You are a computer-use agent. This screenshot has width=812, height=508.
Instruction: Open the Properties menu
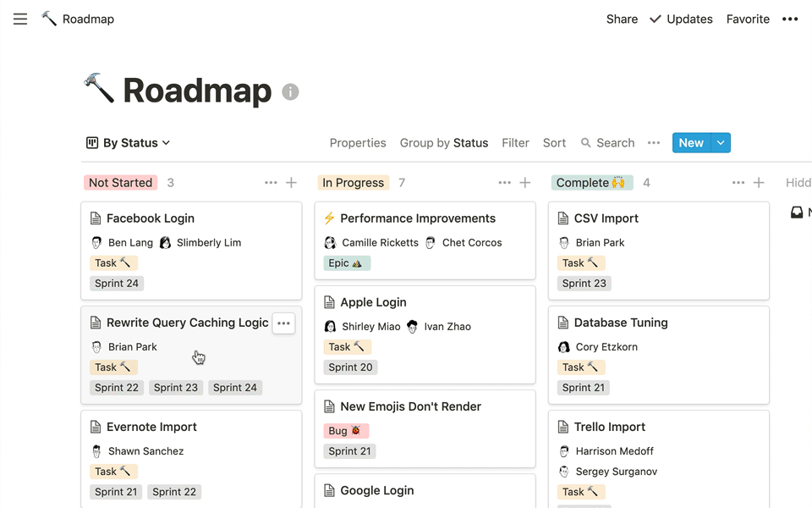tap(358, 143)
